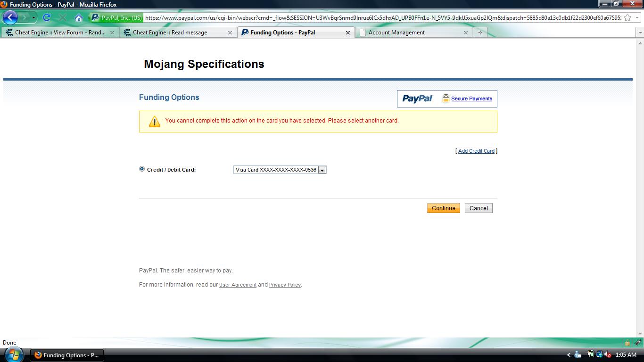This screenshot has height=362, width=644.
Task: Click the card error message text
Action: point(282,121)
